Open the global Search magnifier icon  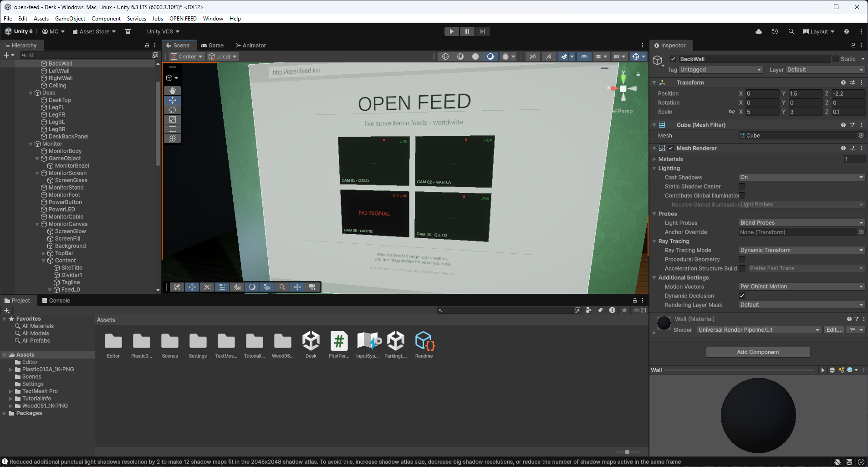pyautogui.click(x=791, y=31)
